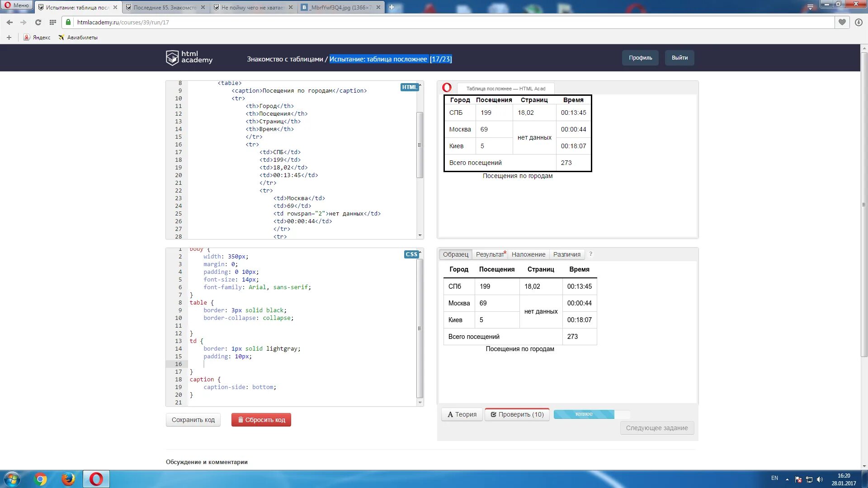This screenshot has width=868, height=488.
Task: Reload the page with refresh icon
Action: pos(38,22)
